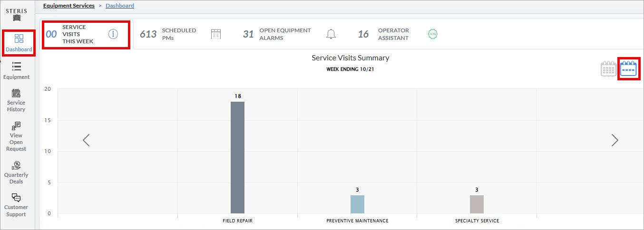Click the 16 operator assistant count

(363, 34)
